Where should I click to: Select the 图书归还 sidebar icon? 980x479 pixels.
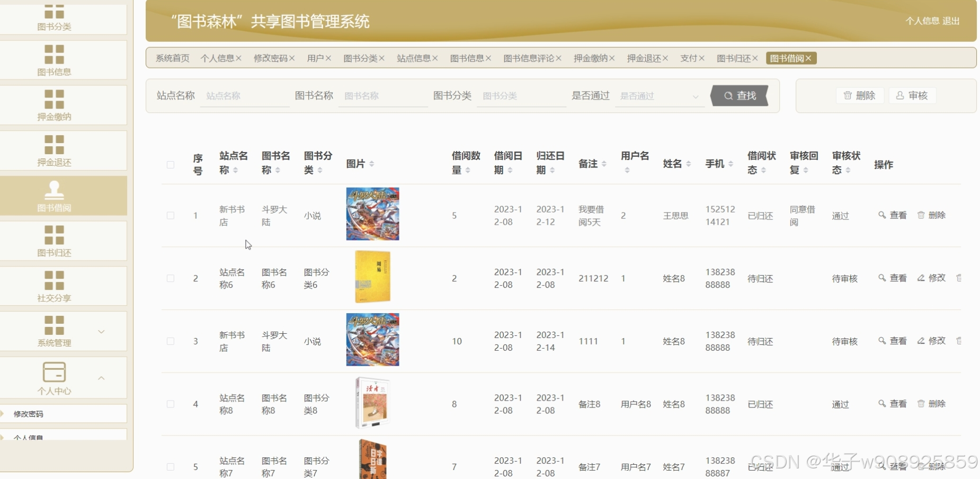point(54,235)
